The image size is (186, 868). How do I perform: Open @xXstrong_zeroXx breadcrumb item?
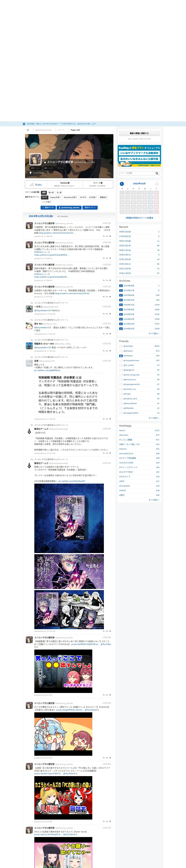tap(43, 130)
